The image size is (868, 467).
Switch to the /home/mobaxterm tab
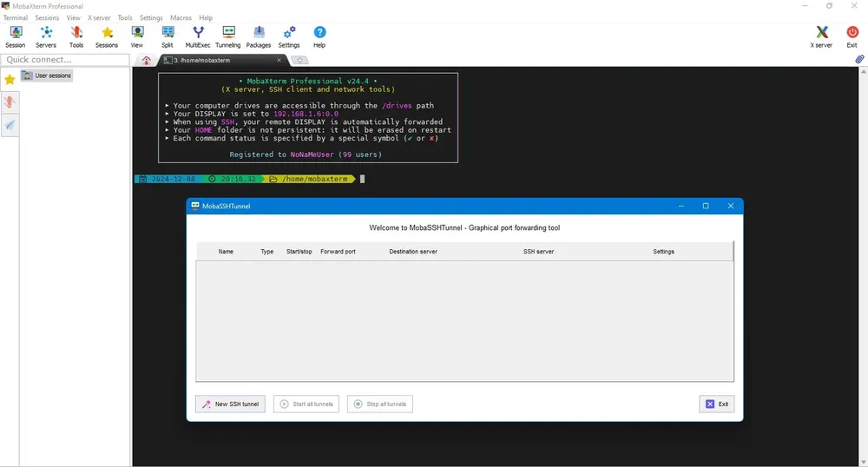click(x=222, y=60)
